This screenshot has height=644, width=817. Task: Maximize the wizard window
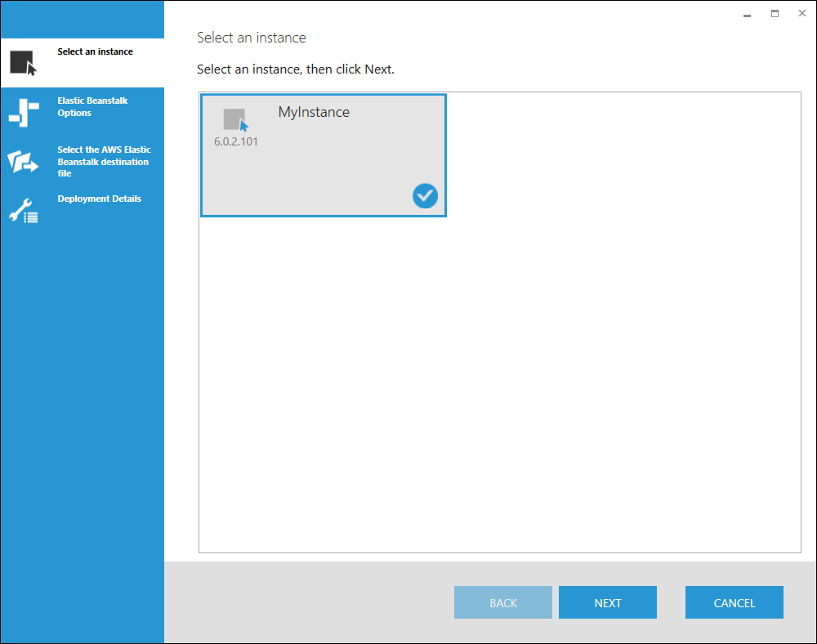tap(775, 14)
